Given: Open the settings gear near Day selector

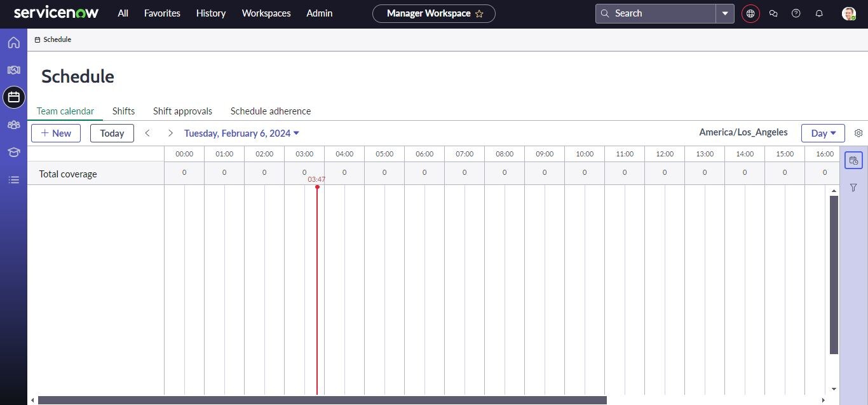Looking at the screenshot, I should pyautogui.click(x=858, y=133).
